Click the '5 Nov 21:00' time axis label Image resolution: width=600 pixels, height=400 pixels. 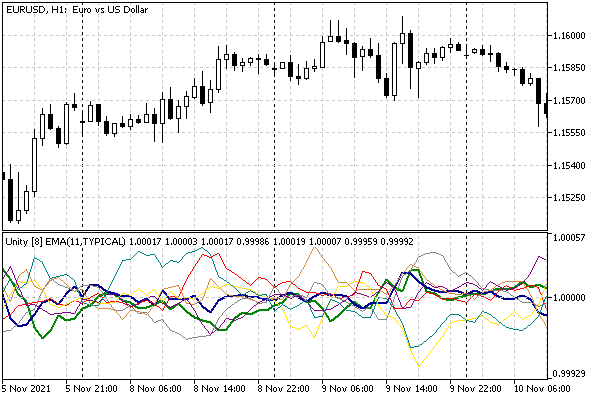[91, 389]
